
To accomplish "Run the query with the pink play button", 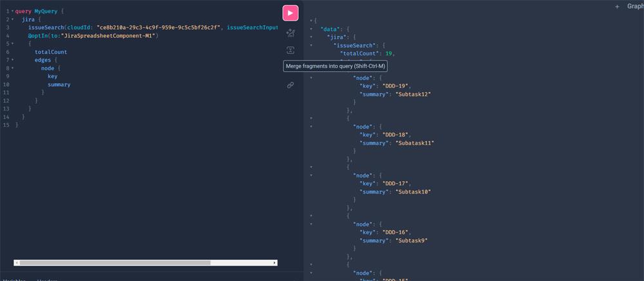I will pyautogui.click(x=290, y=13).
